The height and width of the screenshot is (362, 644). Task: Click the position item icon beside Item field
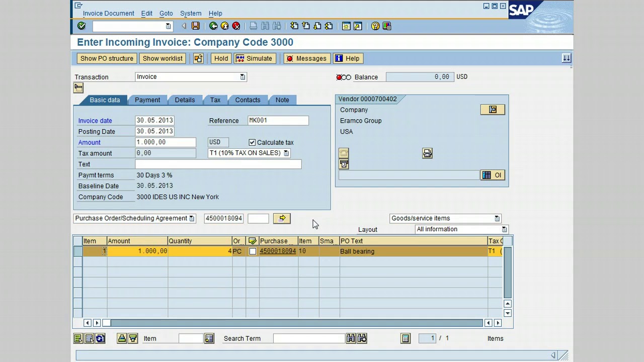[x=209, y=338]
